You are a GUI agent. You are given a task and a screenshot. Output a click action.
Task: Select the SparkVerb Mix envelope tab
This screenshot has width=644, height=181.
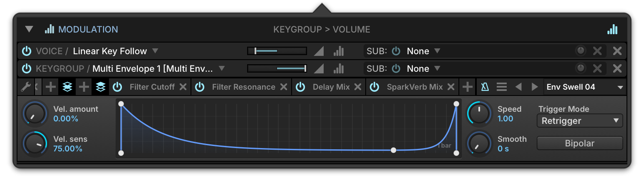pos(415,87)
